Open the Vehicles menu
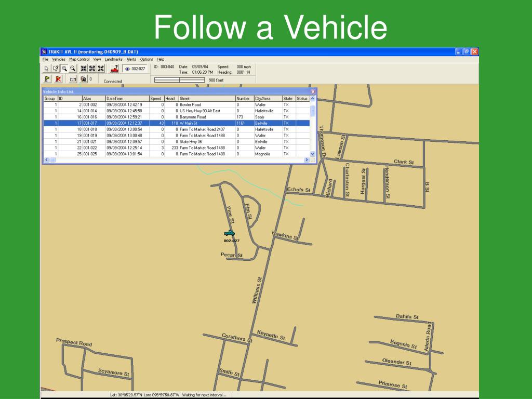 point(59,59)
